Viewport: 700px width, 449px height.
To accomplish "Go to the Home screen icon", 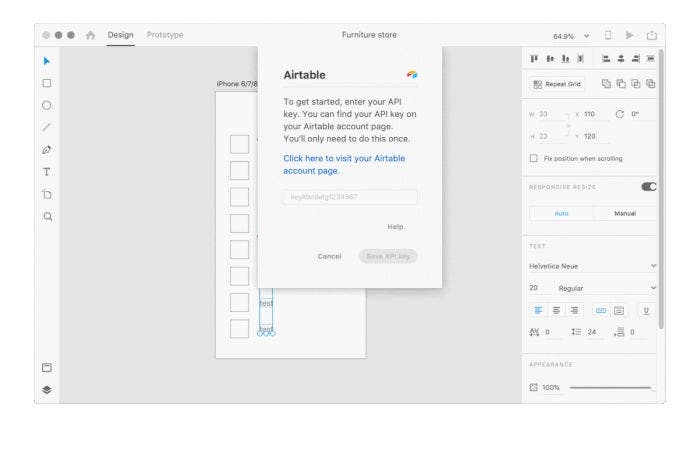I will point(91,35).
